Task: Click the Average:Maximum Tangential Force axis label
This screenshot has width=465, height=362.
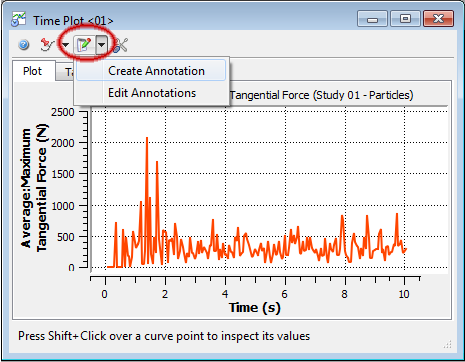Action: pos(35,189)
